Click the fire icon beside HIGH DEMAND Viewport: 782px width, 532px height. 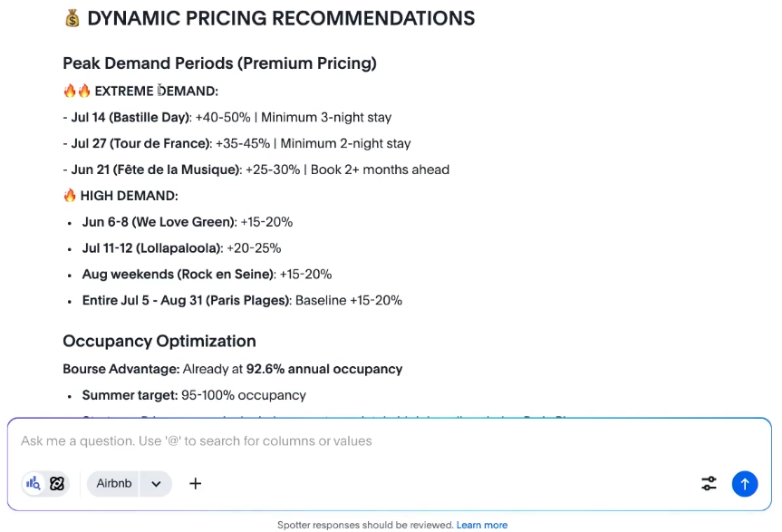click(70, 196)
